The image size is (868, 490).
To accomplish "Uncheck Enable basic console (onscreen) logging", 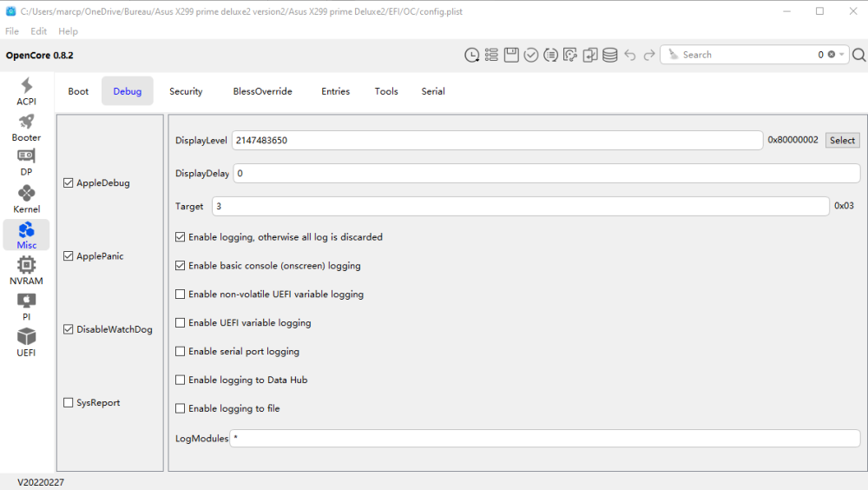I will [x=180, y=266].
